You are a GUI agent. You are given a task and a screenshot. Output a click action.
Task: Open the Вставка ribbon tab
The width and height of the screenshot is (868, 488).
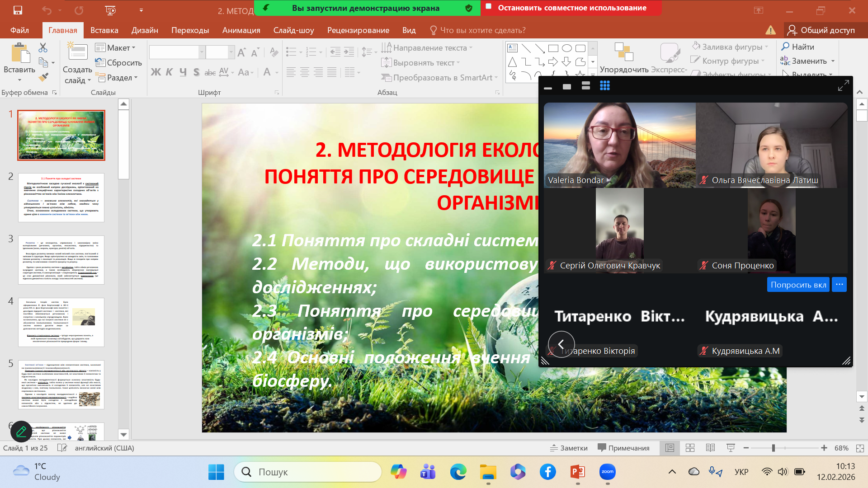tap(104, 30)
